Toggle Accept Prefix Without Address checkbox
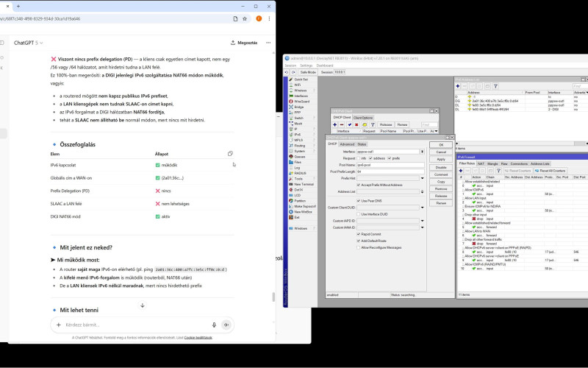This screenshot has height=368, width=588. coord(359,185)
